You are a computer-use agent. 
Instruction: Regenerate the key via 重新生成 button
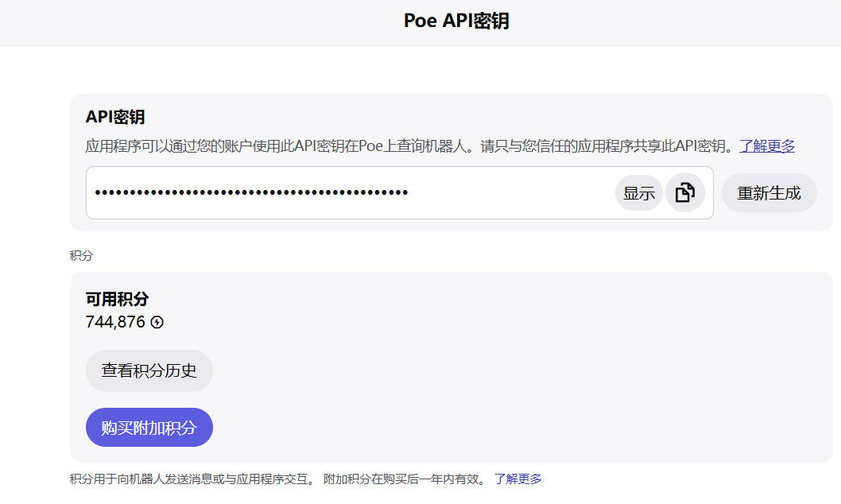point(769,192)
